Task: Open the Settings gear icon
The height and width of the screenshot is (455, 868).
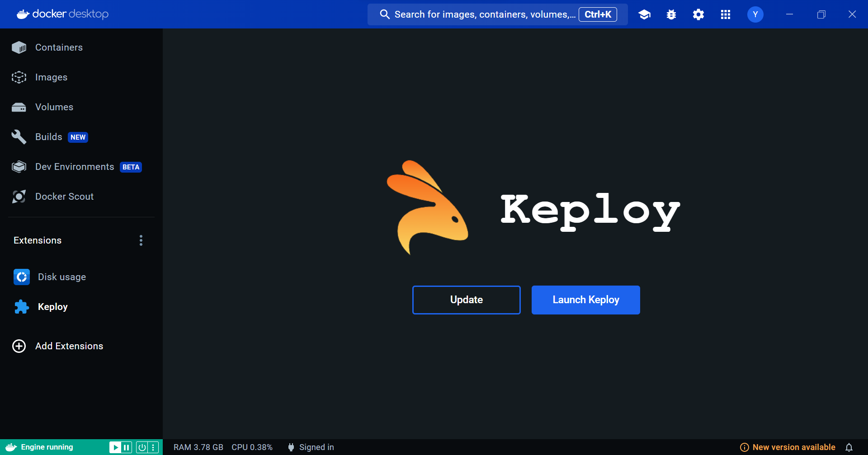Action: (x=698, y=14)
